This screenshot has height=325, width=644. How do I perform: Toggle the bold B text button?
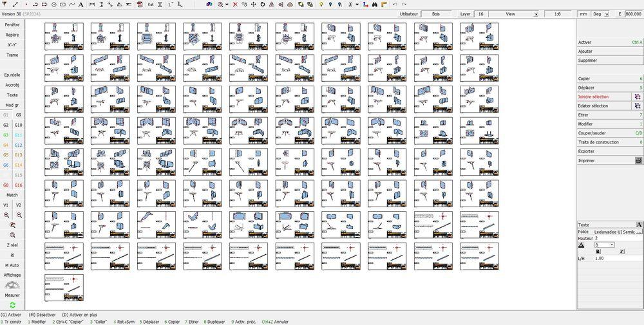pyautogui.click(x=598, y=251)
